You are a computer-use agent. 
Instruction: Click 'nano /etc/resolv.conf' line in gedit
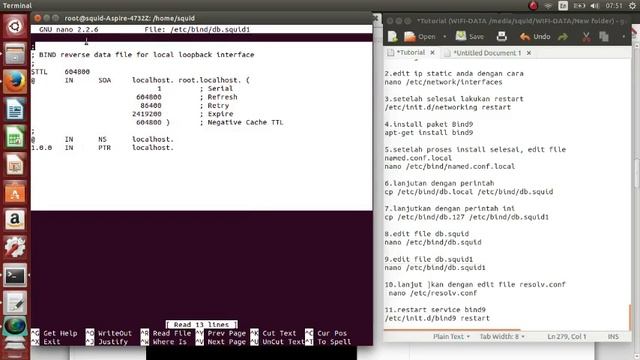coord(433,293)
